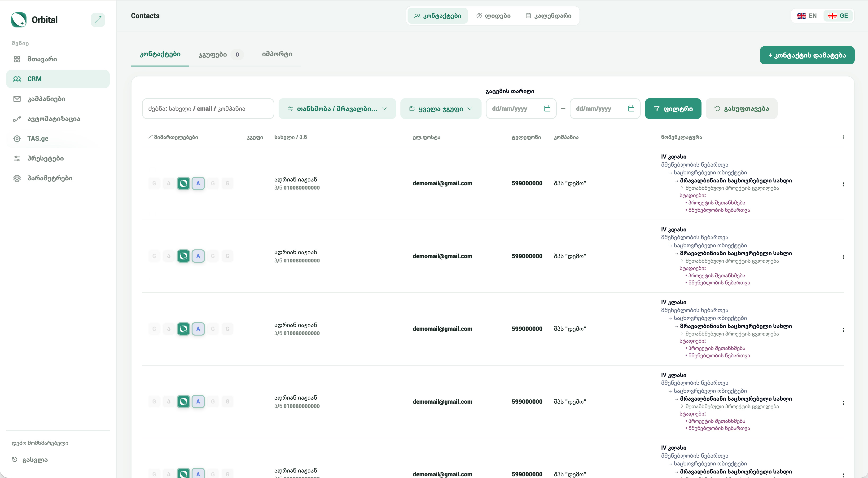868x478 pixels.
Task: Click მრავალბინიანი საცხოვრებელი სახლი in second contact row
Action: point(736,253)
